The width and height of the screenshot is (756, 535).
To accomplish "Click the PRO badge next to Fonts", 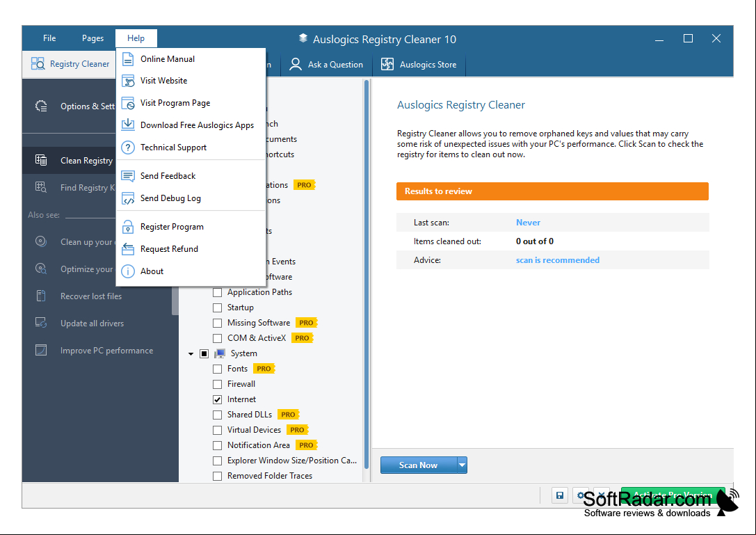I will 264,369.
